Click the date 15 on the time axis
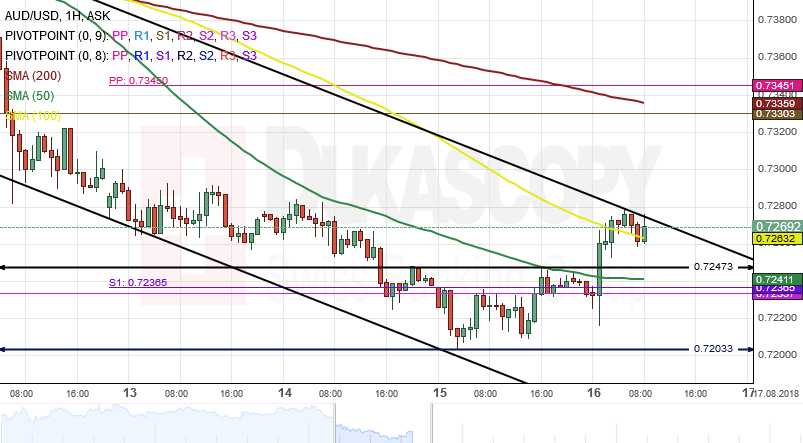Screen dimensions: 803x443 [440, 393]
